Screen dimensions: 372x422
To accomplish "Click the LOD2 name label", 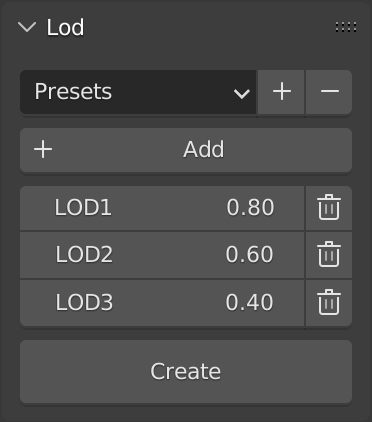I will 84,255.
